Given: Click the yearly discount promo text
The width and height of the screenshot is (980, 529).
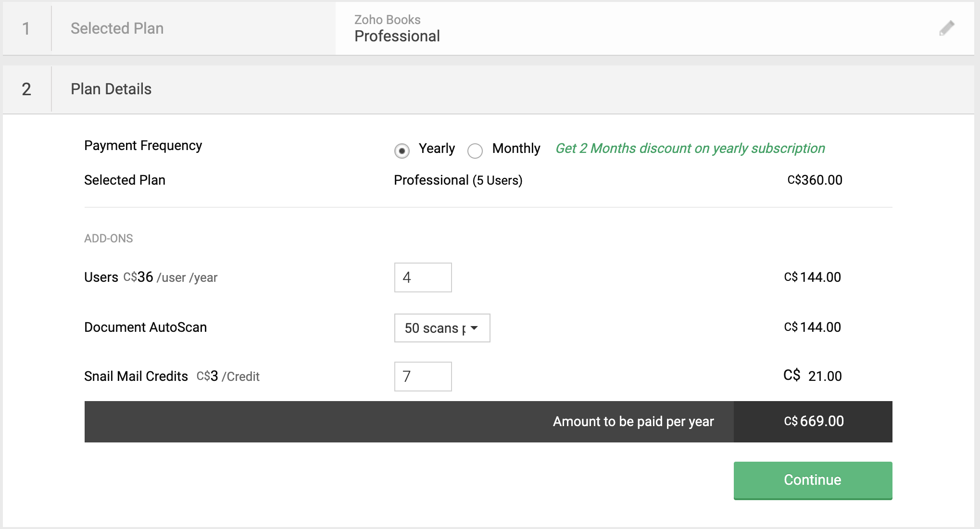Looking at the screenshot, I should 690,148.
